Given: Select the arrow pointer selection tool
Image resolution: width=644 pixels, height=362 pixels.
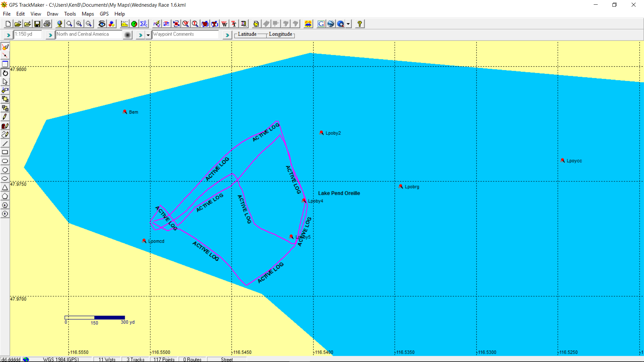Looking at the screenshot, I should pos(5,82).
